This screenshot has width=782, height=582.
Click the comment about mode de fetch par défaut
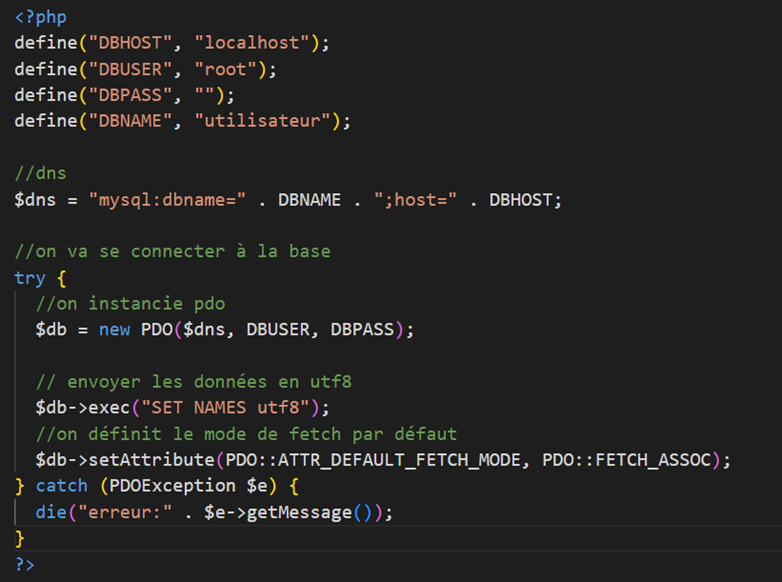pos(246,434)
